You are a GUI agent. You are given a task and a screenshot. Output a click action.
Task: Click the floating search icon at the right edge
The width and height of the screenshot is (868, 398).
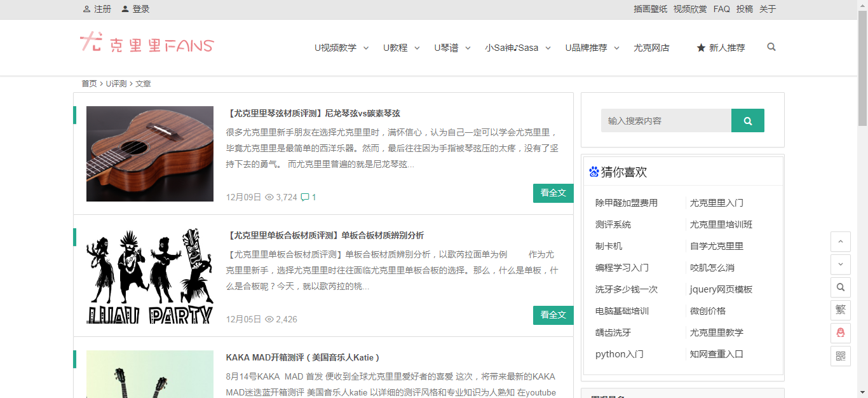pyautogui.click(x=841, y=287)
